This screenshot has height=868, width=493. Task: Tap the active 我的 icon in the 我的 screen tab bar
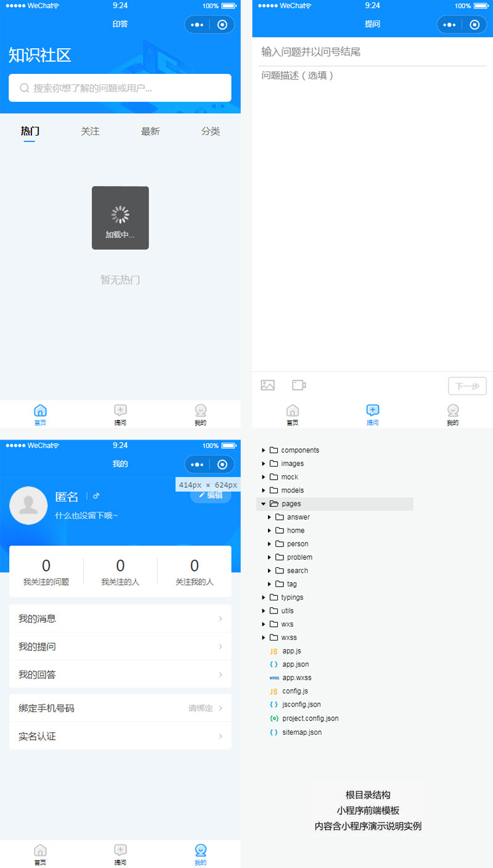(200, 850)
